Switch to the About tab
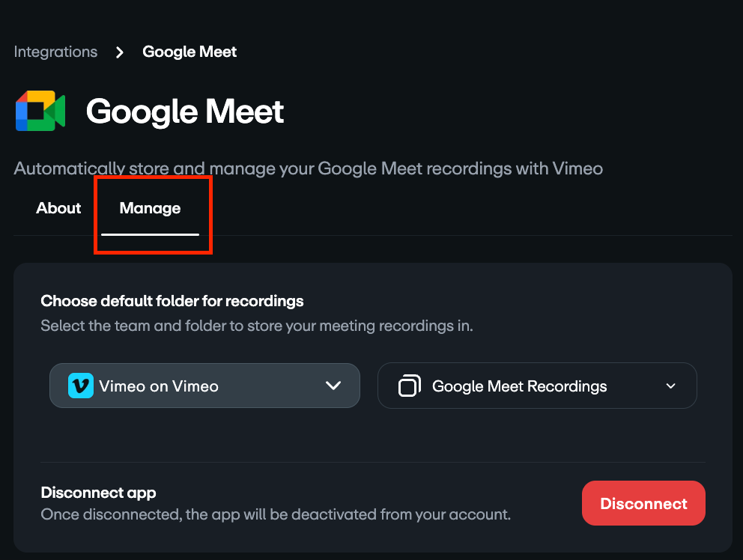 58,208
